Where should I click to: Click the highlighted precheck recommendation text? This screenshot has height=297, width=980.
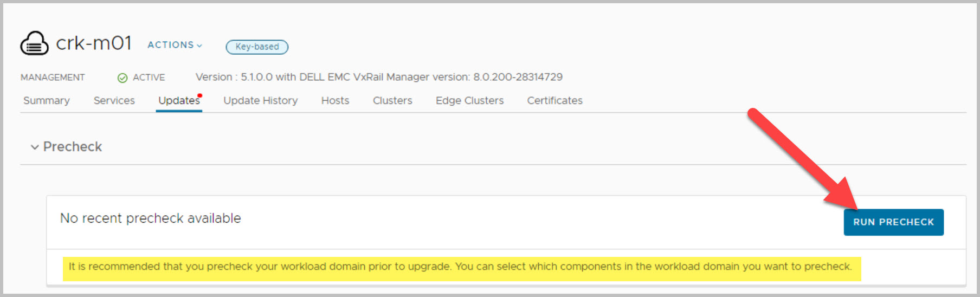(460, 267)
